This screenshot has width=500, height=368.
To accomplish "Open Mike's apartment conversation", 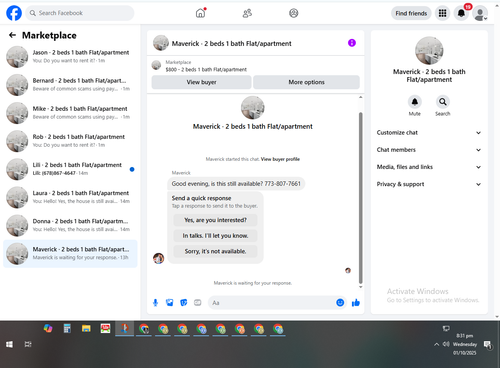I will pos(70,113).
